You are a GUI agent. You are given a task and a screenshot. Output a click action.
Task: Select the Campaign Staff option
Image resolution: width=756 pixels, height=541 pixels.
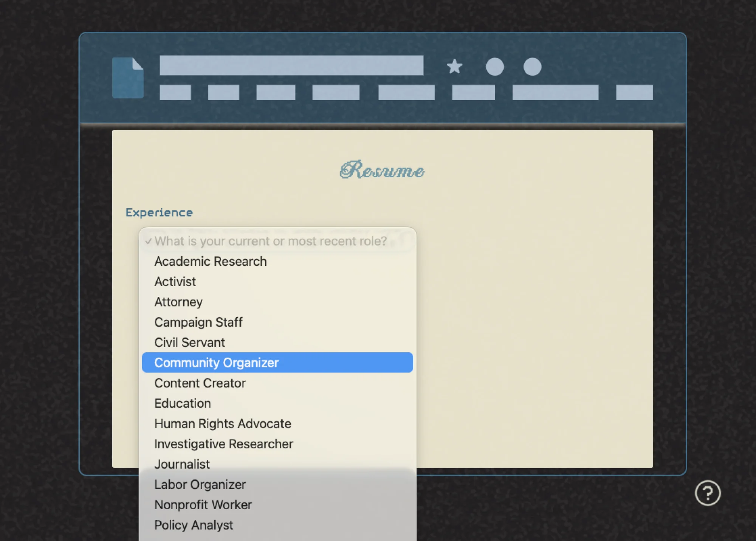click(x=198, y=322)
